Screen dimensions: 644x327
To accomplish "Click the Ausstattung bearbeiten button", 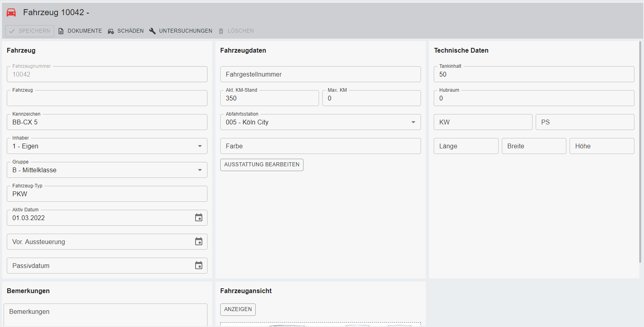I will point(262,165).
